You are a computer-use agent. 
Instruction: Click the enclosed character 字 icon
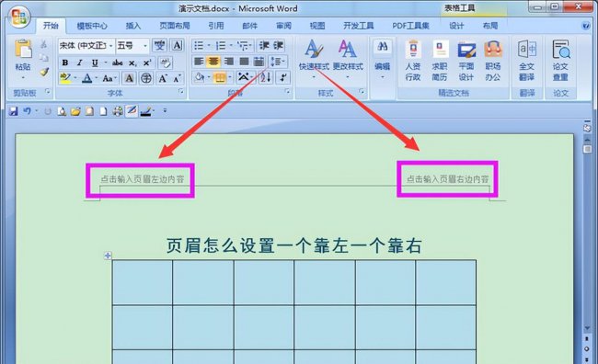point(146,78)
